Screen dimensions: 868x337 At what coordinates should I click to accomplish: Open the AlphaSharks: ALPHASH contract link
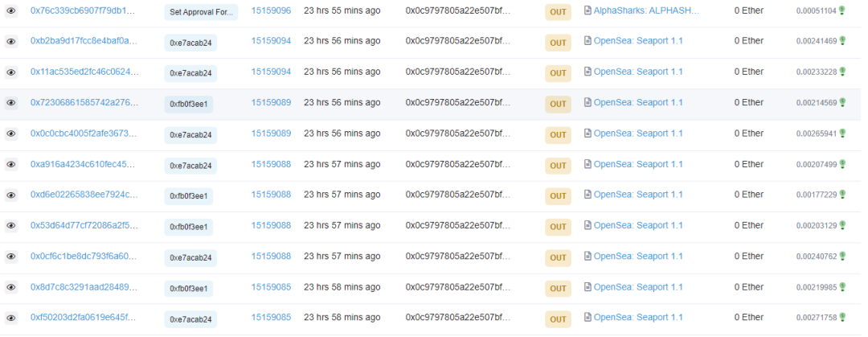[646, 10]
